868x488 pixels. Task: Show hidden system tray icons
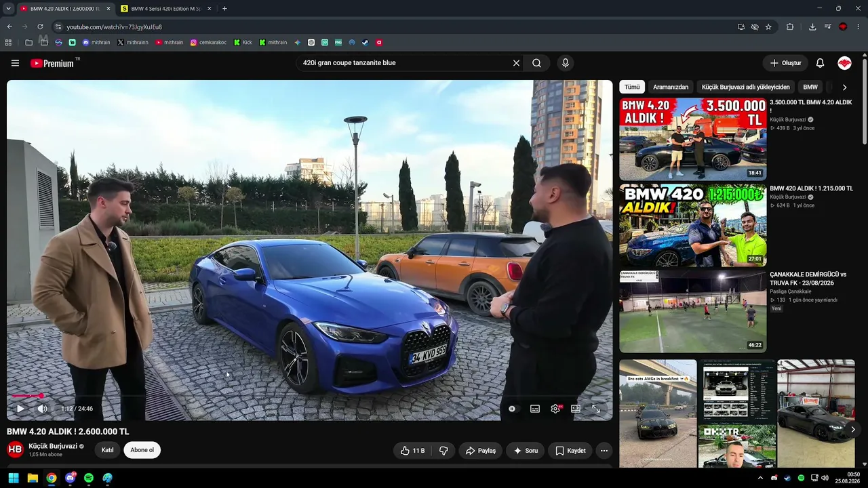pyautogui.click(x=760, y=479)
